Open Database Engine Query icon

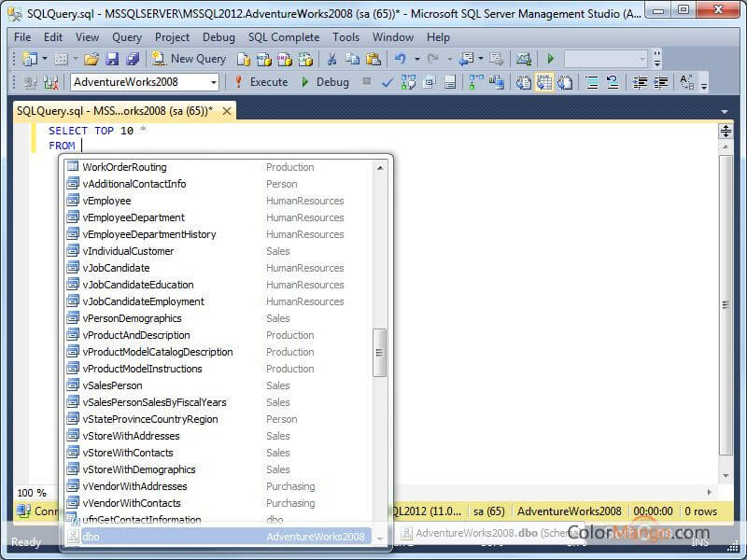click(244, 59)
